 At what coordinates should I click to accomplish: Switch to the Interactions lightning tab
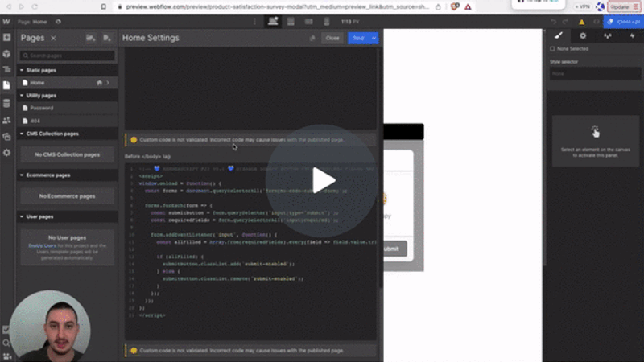pyautogui.click(x=632, y=35)
